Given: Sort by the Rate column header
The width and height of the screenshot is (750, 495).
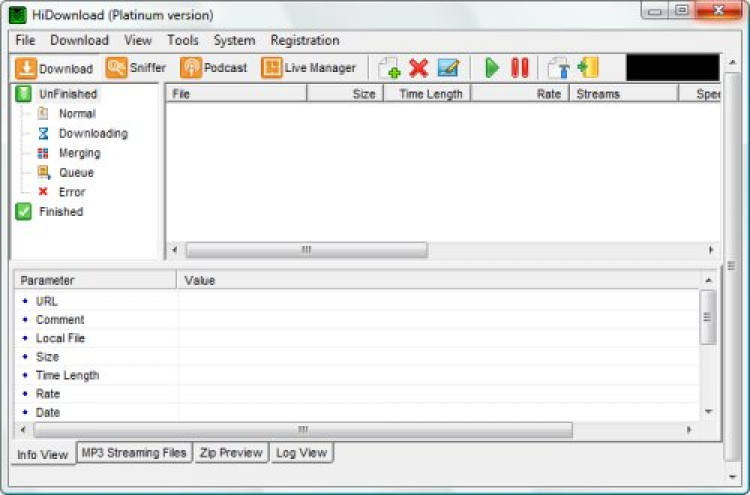Looking at the screenshot, I should pos(520,94).
